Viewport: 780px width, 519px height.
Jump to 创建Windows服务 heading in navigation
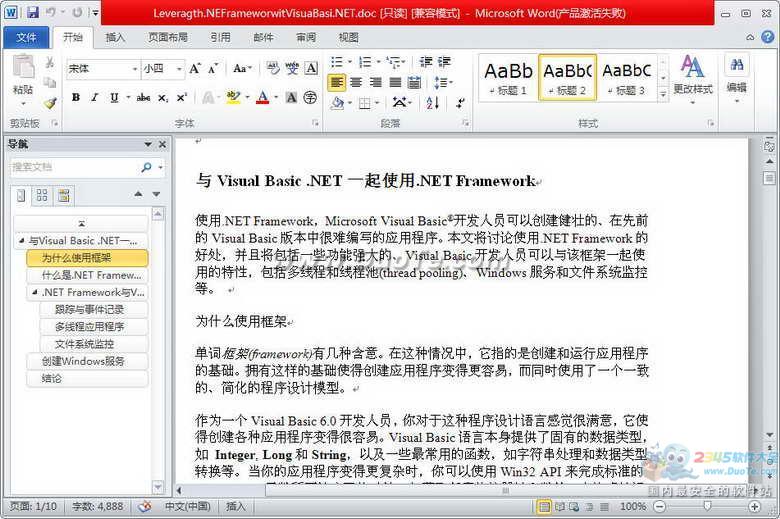(x=83, y=361)
